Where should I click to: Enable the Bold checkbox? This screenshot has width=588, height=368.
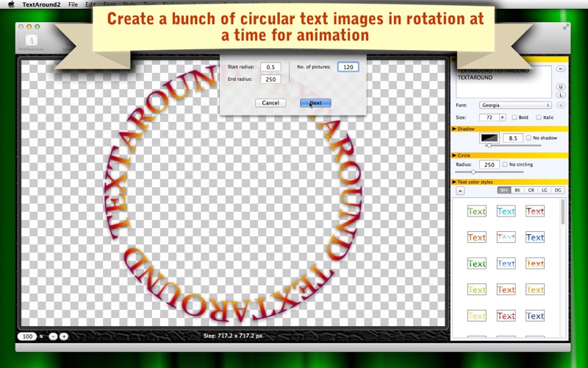pos(514,118)
